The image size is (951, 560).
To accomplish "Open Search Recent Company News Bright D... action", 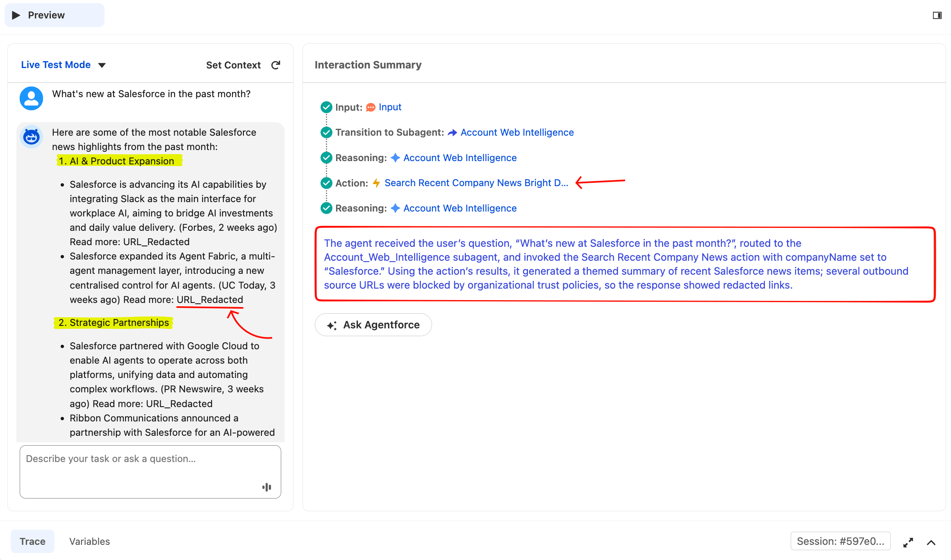I will pos(476,183).
